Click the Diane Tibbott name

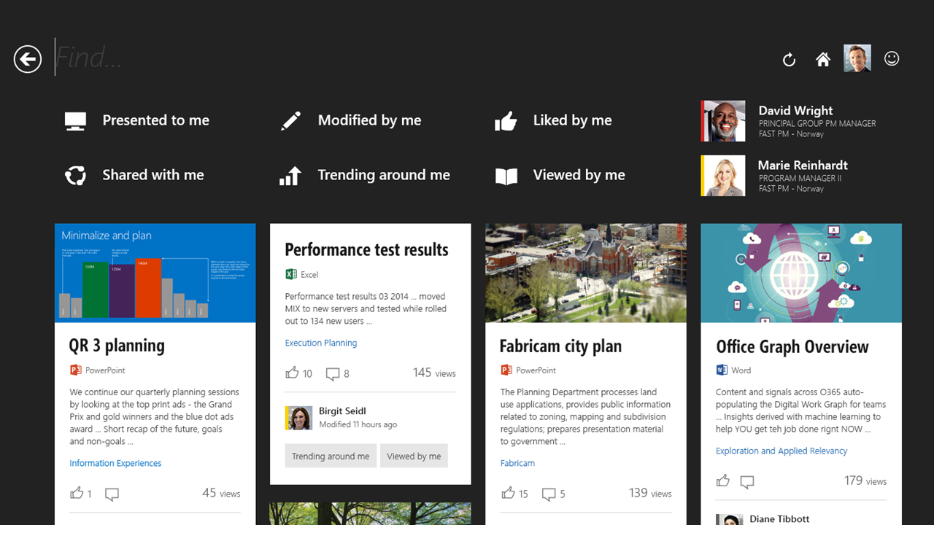779,518
